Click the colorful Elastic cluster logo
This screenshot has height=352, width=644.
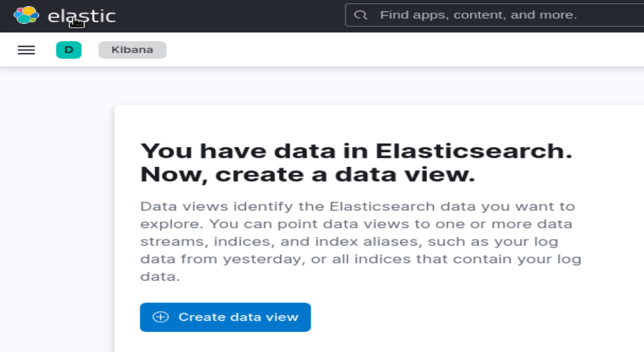click(26, 15)
